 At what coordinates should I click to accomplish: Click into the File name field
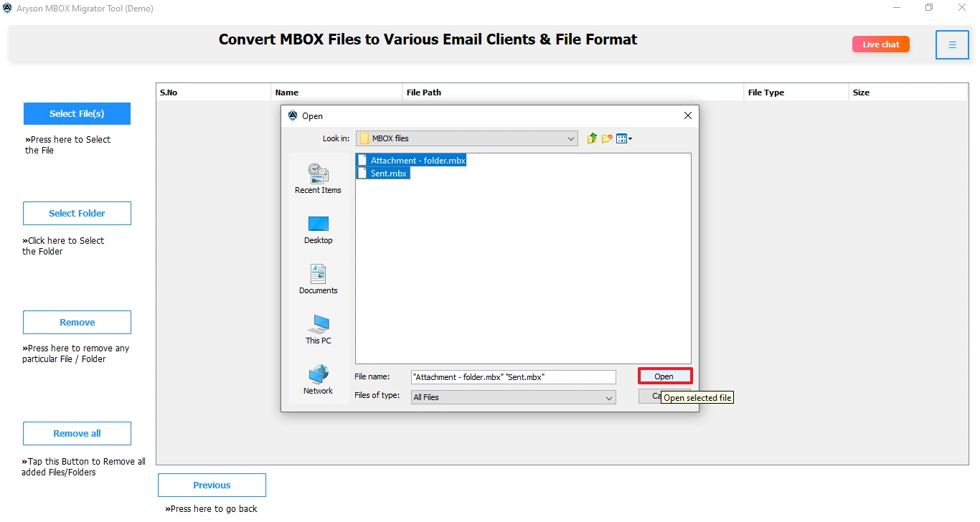tap(514, 377)
